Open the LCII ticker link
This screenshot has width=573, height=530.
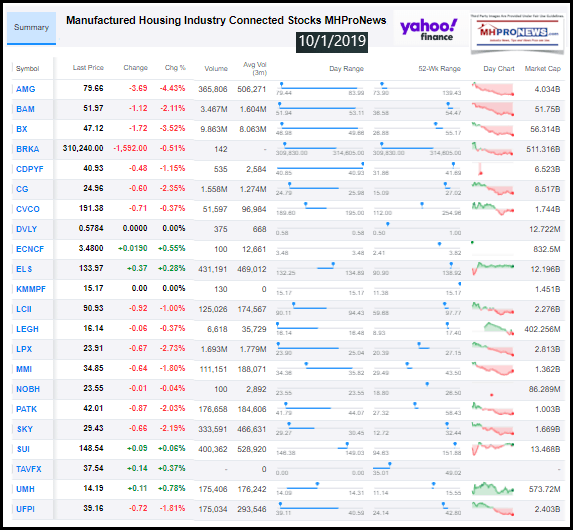(x=24, y=309)
